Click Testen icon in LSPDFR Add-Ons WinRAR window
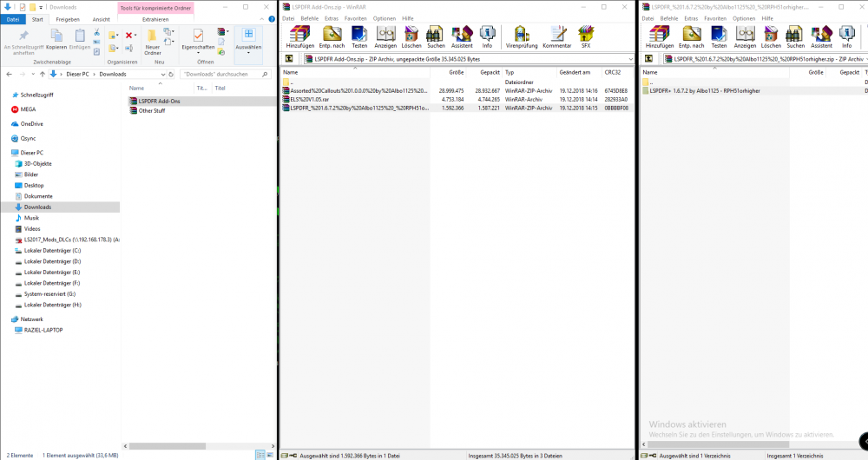Screen dimensions: 868x460 point(359,36)
